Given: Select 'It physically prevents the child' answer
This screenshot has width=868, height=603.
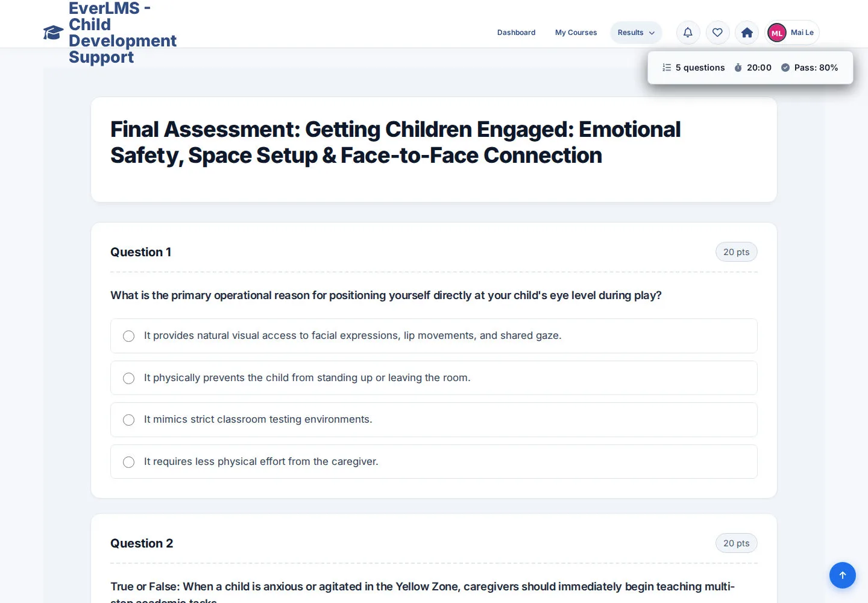Looking at the screenshot, I should pos(434,378).
